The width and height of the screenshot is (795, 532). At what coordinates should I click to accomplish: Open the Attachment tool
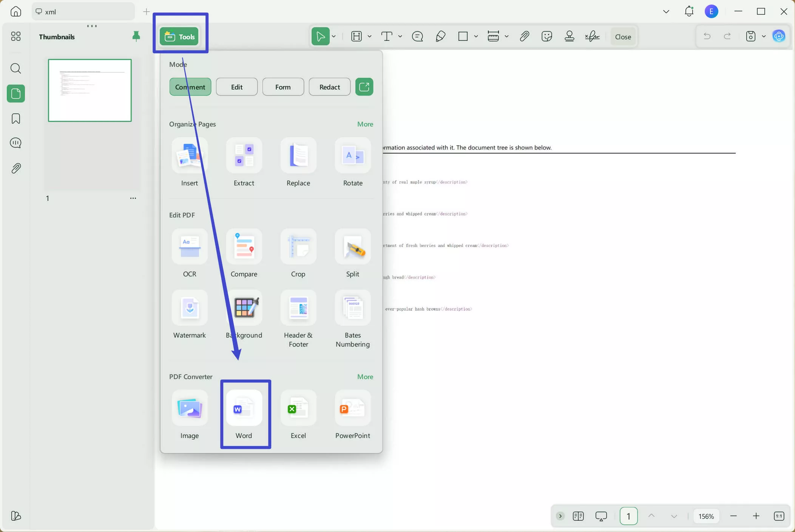click(525, 36)
